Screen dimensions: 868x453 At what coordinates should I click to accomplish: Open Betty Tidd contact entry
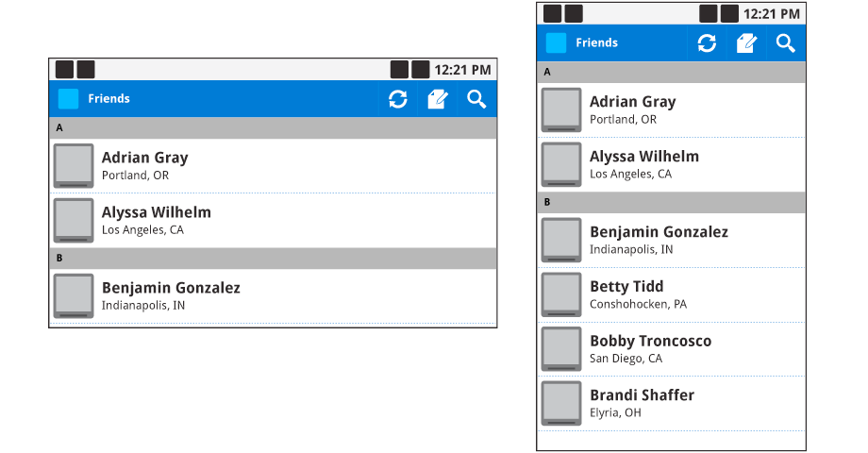672,294
